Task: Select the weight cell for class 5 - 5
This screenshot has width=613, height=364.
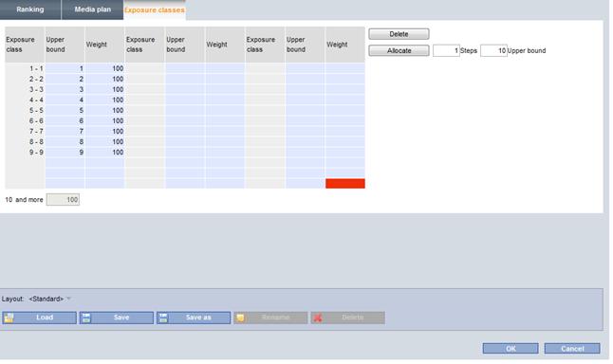Action: pyautogui.click(x=104, y=111)
